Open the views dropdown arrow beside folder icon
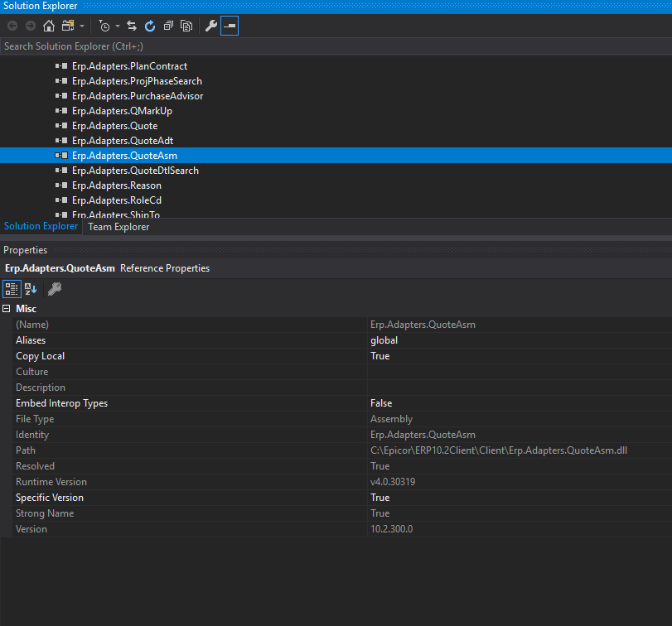672x626 pixels. coord(82,26)
